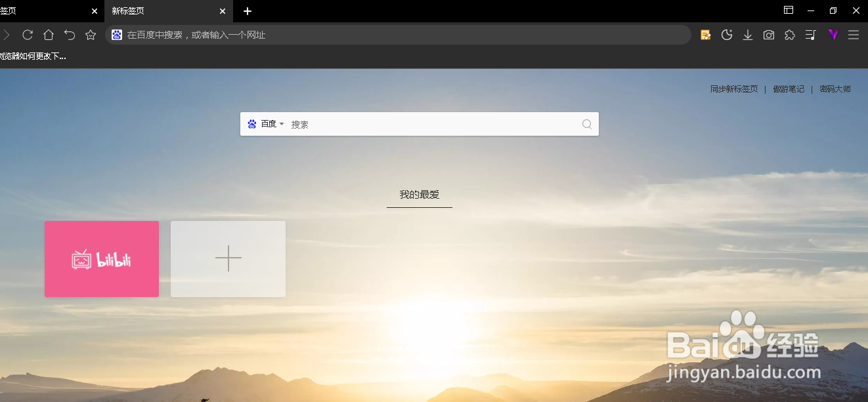Go to the home page icon
Image resolution: width=868 pixels, height=402 pixels.
click(x=49, y=35)
